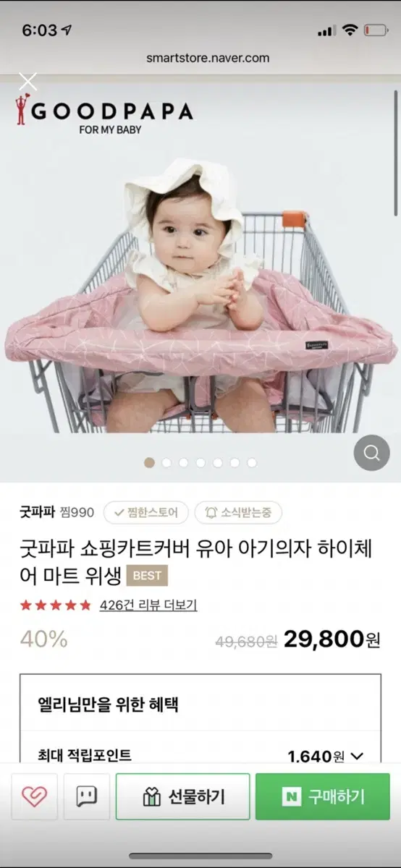Viewport: 401px width, 868px height.
Task: Select the fourth image pagination dot
Action: [200, 462]
